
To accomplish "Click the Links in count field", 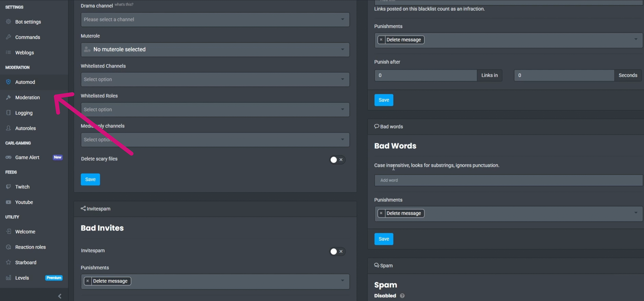I will click(426, 75).
